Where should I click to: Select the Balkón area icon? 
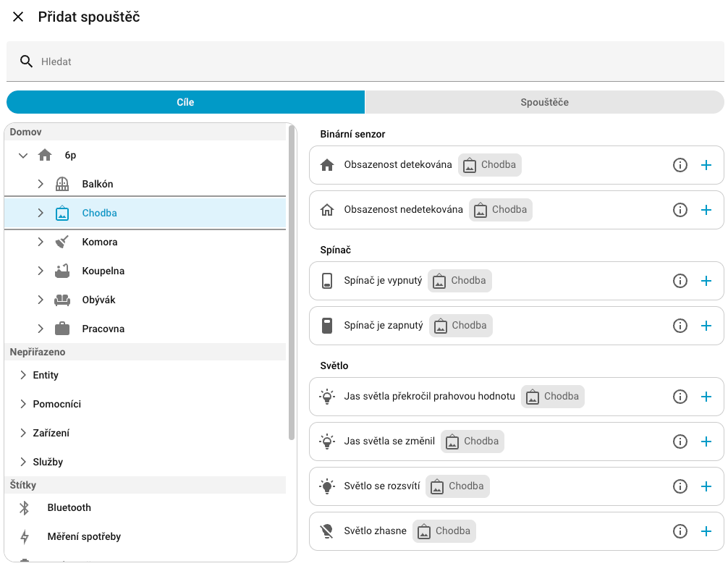63,183
